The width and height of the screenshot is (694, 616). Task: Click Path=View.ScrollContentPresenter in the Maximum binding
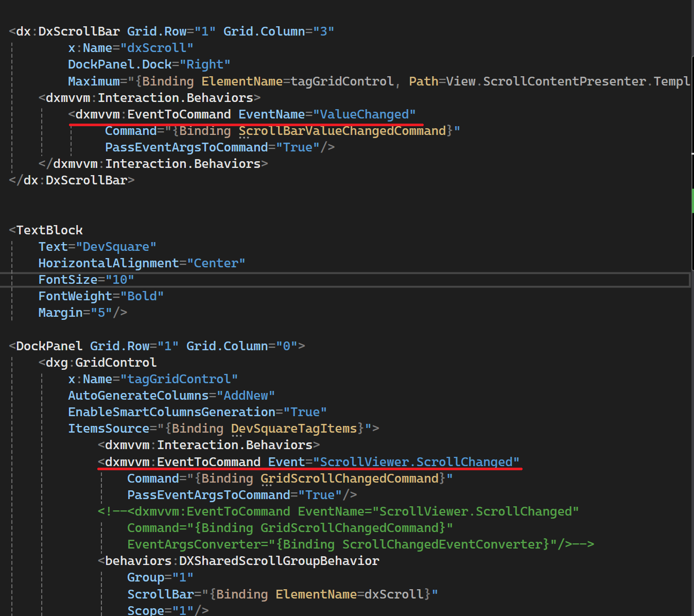click(527, 81)
